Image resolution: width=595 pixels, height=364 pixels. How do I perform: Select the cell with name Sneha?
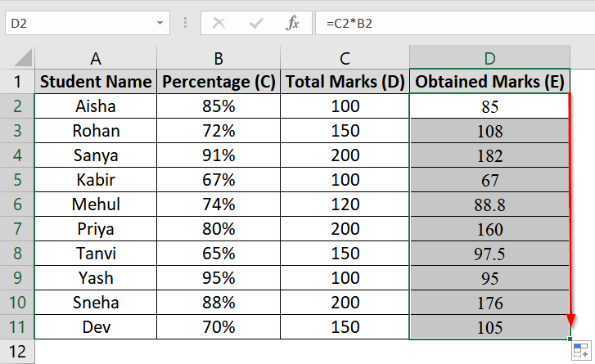pos(96,302)
